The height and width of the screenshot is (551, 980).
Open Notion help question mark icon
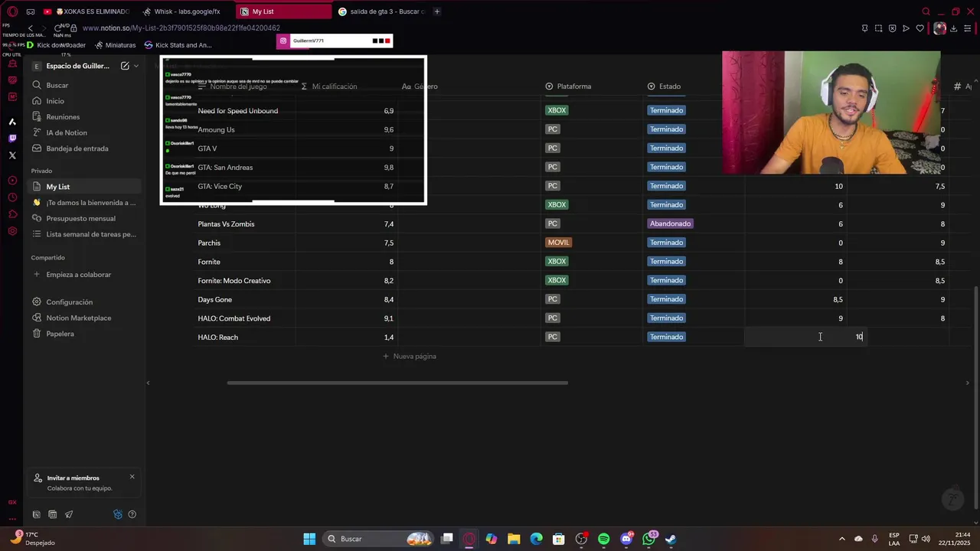[x=132, y=514]
